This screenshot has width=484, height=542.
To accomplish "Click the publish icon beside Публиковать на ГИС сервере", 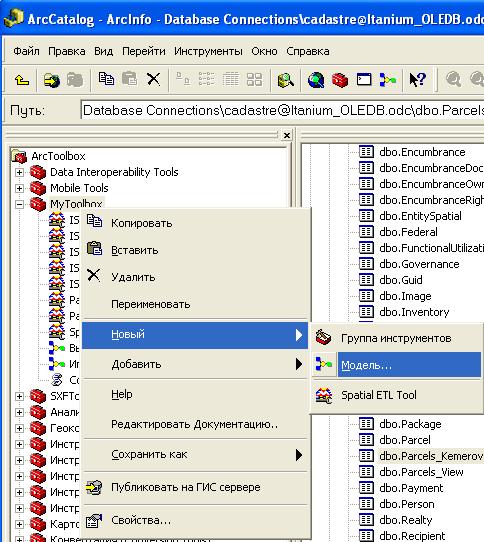I will coord(94,487).
